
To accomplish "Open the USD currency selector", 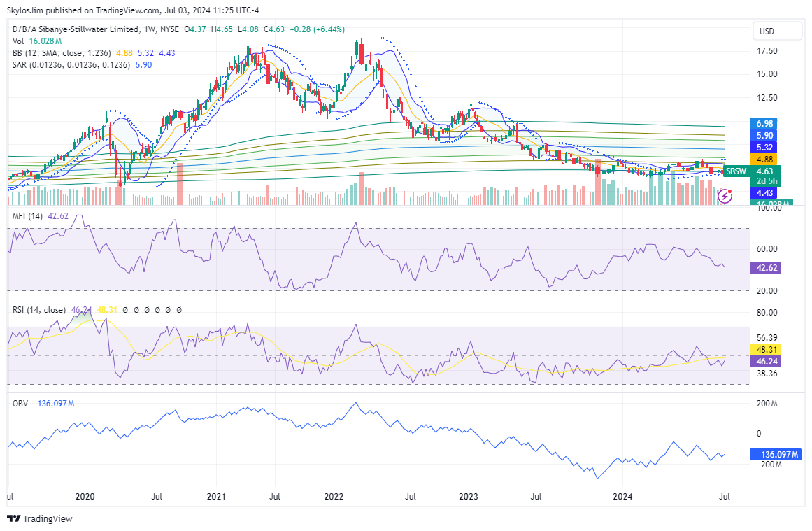I will pos(777,31).
